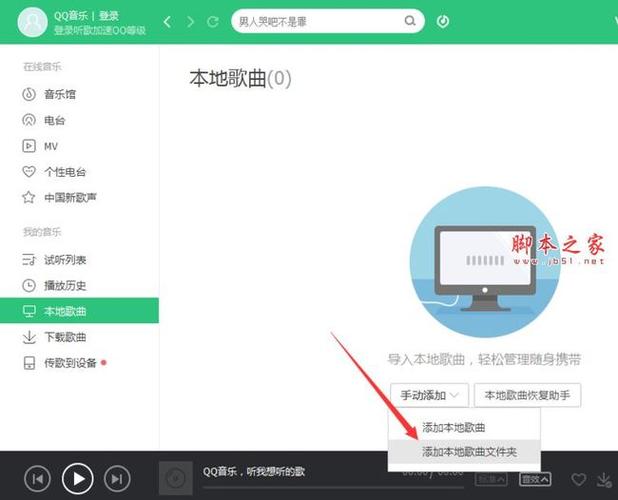Click the heart icon beside 个性电台
The height and width of the screenshot is (500, 618).
click(x=29, y=172)
